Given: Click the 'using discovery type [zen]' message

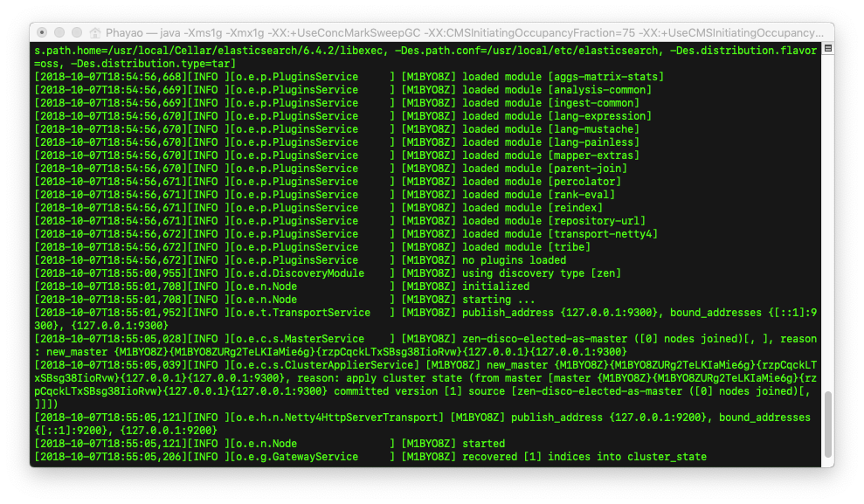Looking at the screenshot, I should click(542, 273).
